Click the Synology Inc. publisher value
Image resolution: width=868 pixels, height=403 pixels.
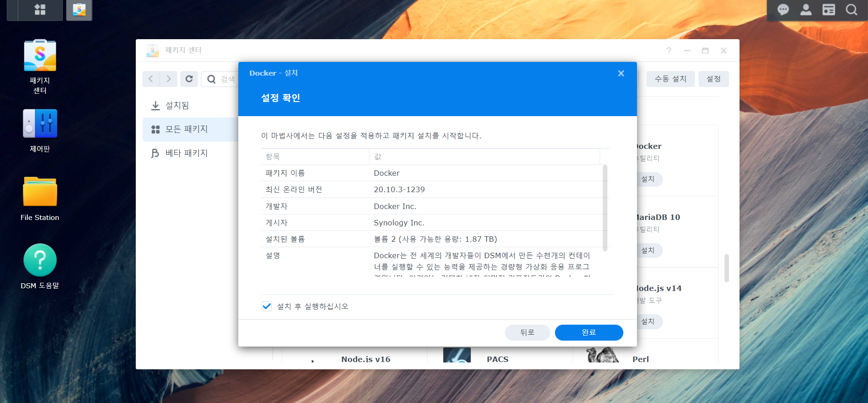[399, 223]
